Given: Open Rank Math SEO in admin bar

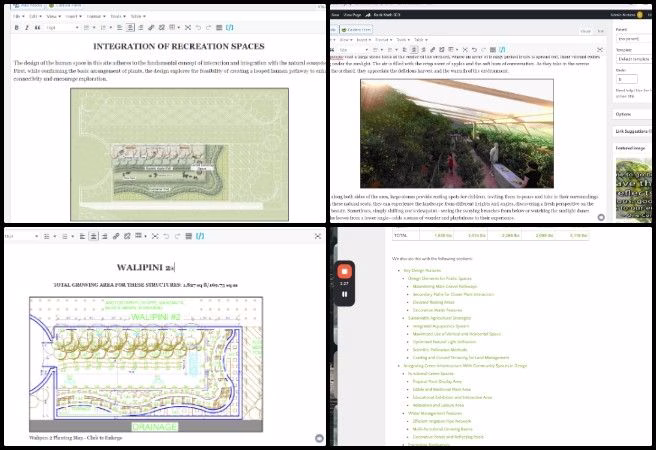Looking at the screenshot, I should [383, 15].
